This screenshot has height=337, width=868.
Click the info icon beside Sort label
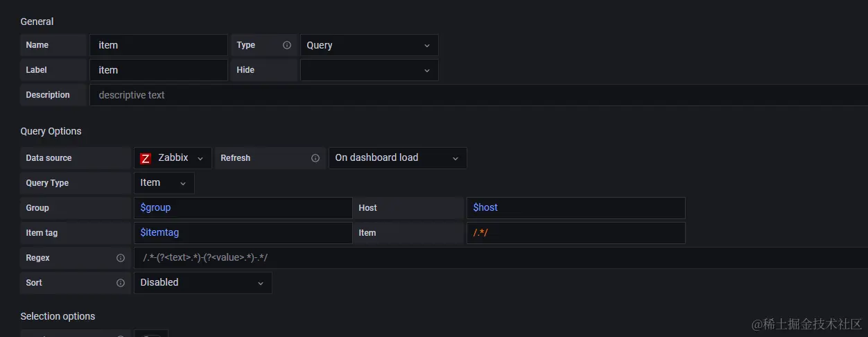pos(121,283)
